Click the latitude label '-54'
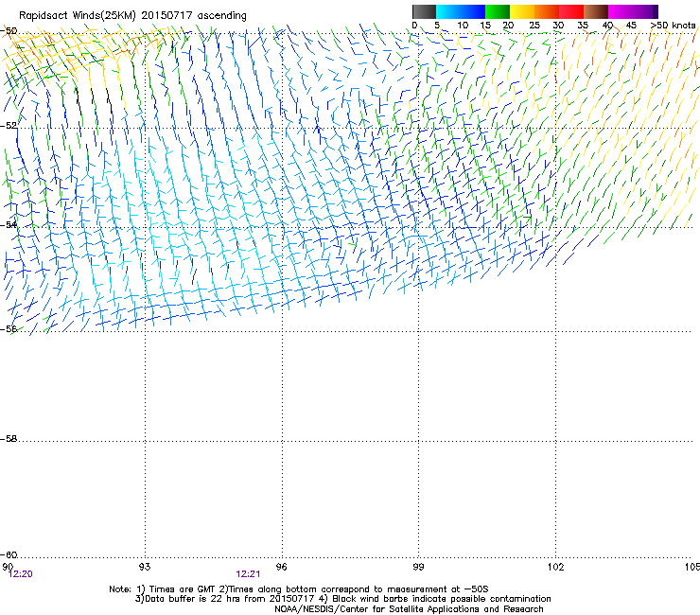This screenshot has height=615, width=700. coord(9,224)
